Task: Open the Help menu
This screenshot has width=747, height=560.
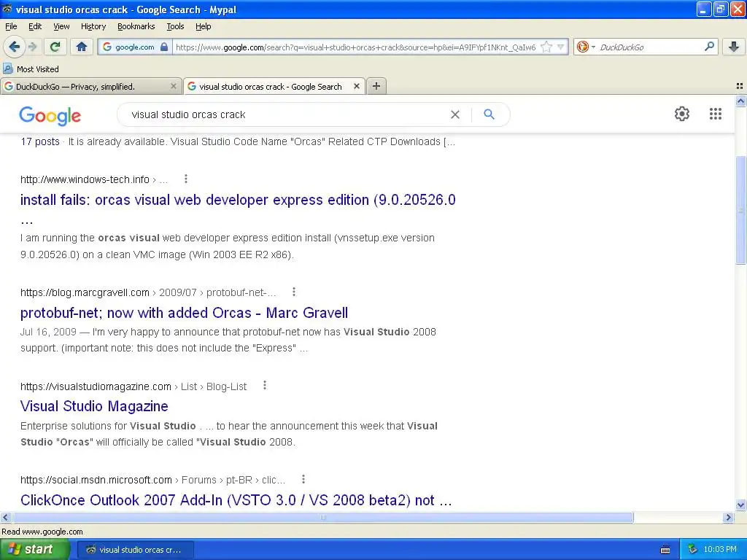Action: [x=204, y=26]
